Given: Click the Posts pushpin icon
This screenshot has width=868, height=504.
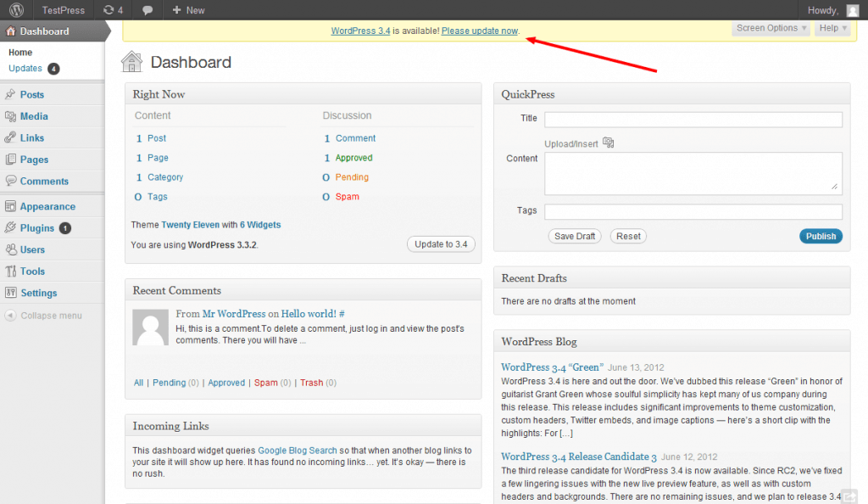Looking at the screenshot, I should (x=10, y=94).
